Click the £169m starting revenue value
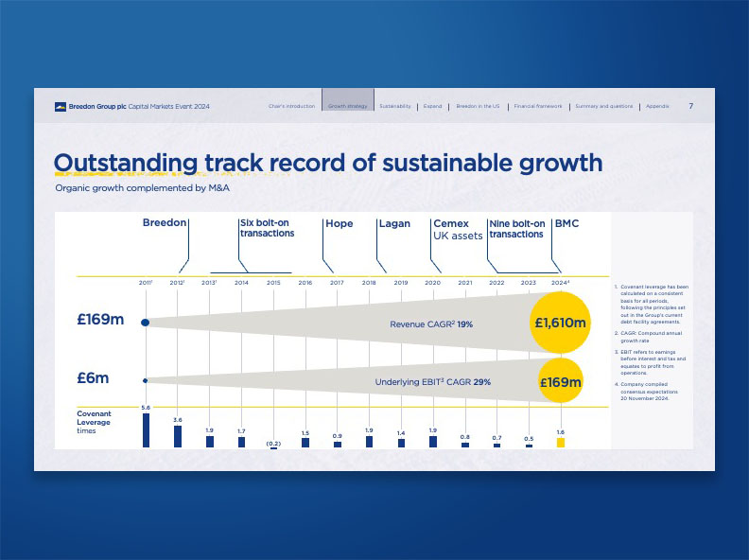749x560 pixels. [100, 319]
